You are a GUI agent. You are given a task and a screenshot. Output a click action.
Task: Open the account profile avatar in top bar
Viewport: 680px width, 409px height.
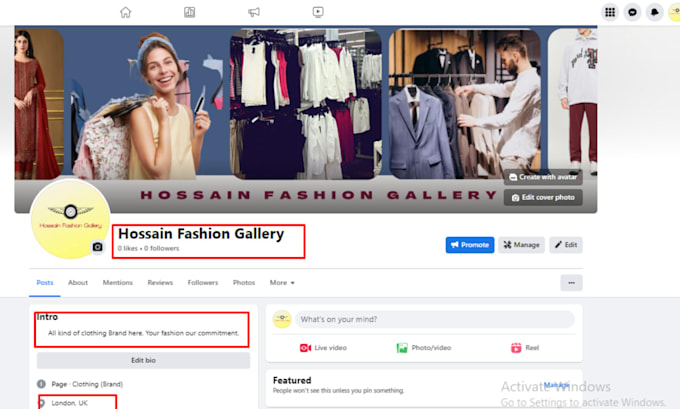[x=674, y=12]
